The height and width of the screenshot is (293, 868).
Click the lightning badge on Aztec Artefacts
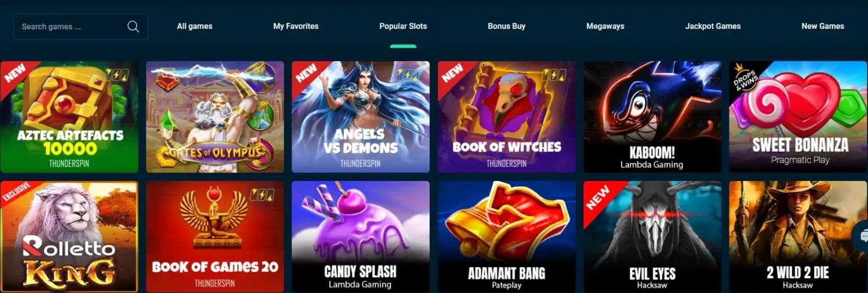pyautogui.click(x=117, y=74)
